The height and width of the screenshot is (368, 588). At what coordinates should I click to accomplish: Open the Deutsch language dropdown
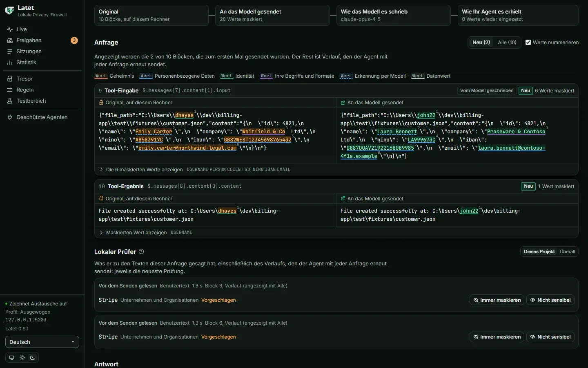pos(42,342)
